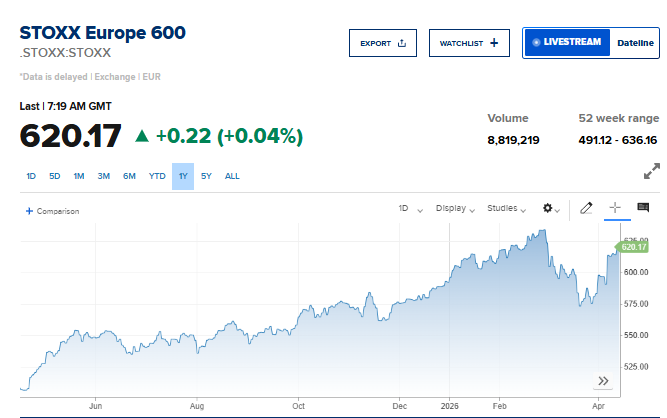
Task: Jump to latest data with double-arrow
Action: coord(604,381)
